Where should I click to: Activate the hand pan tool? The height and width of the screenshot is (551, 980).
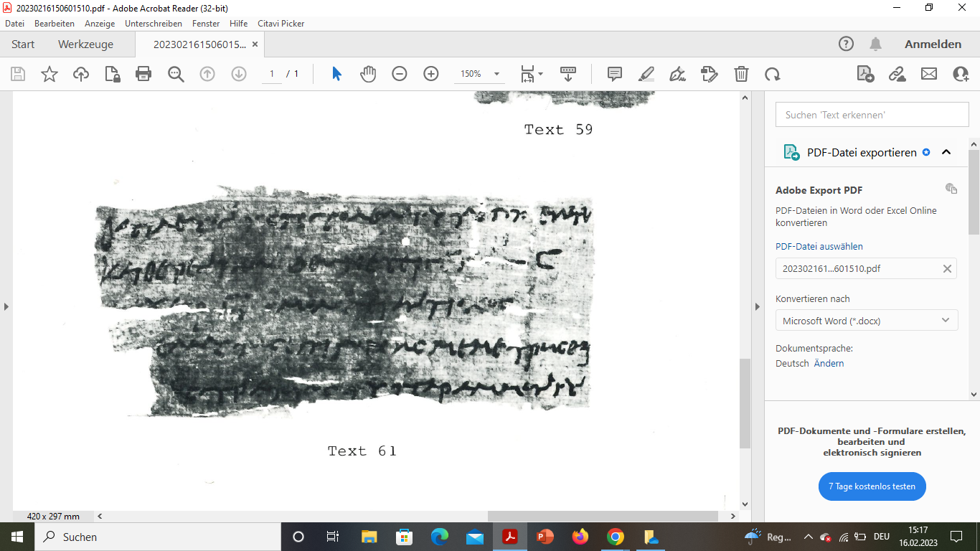pyautogui.click(x=368, y=74)
